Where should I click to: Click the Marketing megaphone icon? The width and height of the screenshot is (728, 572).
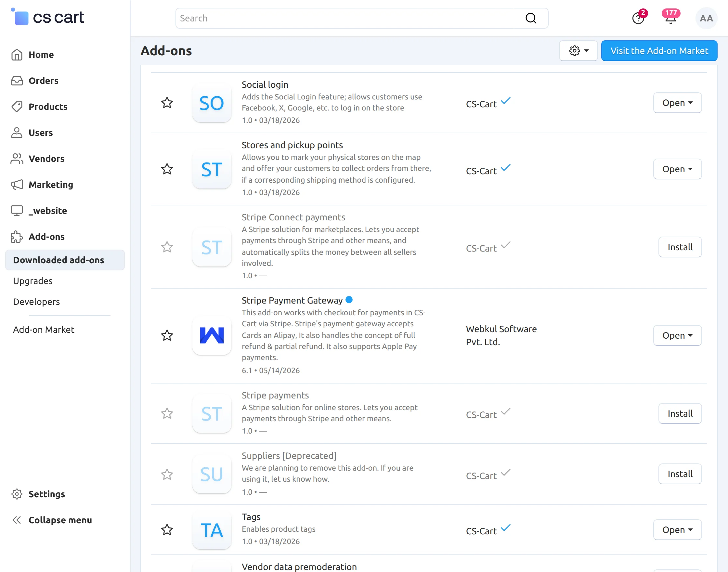pos(17,185)
